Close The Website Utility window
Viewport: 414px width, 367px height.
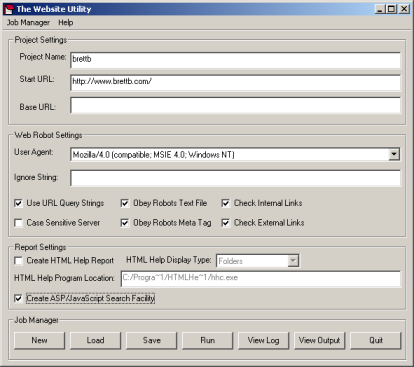pyautogui.click(x=404, y=9)
